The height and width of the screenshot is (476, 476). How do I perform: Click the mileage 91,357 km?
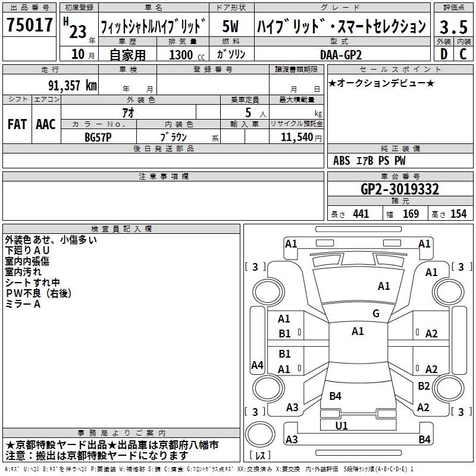pyautogui.click(x=73, y=86)
